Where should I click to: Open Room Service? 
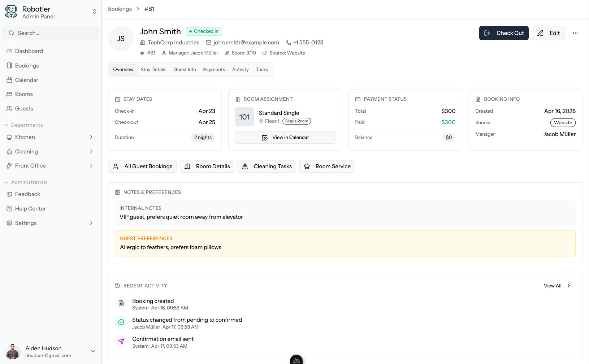pos(327,166)
